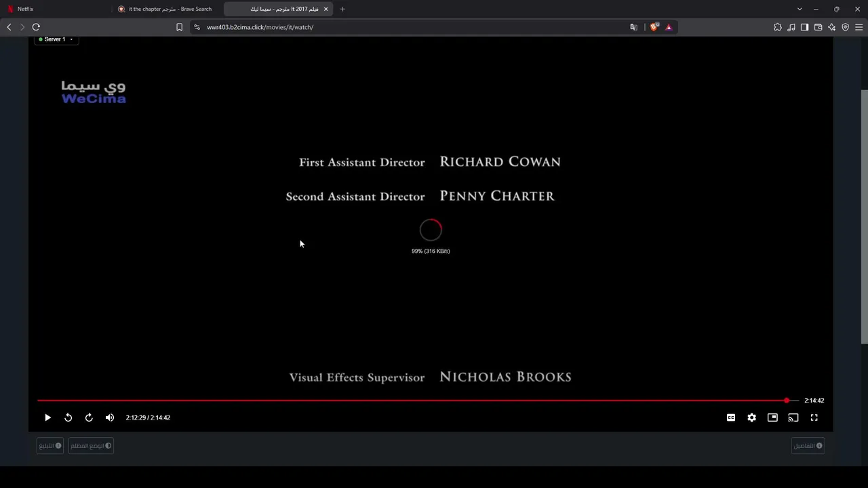Open Brave Wallet icon
868x488 pixels.
pos(818,27)
